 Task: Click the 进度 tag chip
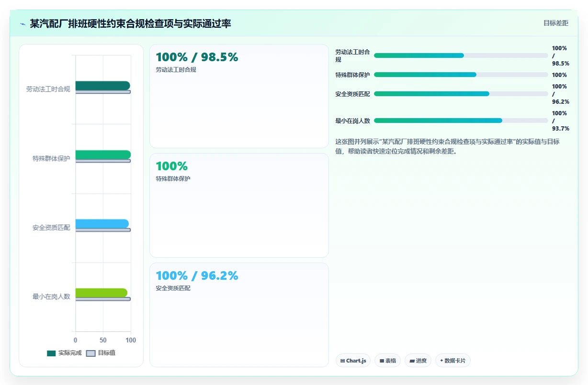pos(418,361)
